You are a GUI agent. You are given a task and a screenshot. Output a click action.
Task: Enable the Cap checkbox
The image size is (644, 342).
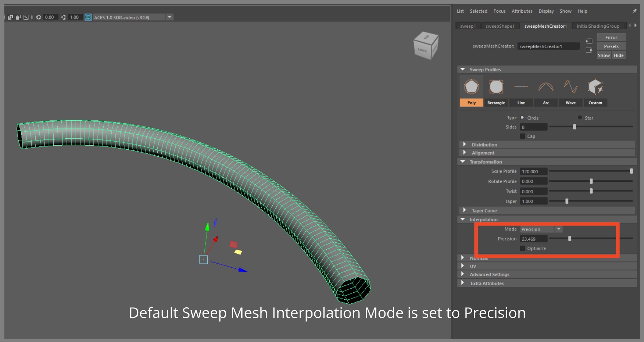(x=522, y=136)
